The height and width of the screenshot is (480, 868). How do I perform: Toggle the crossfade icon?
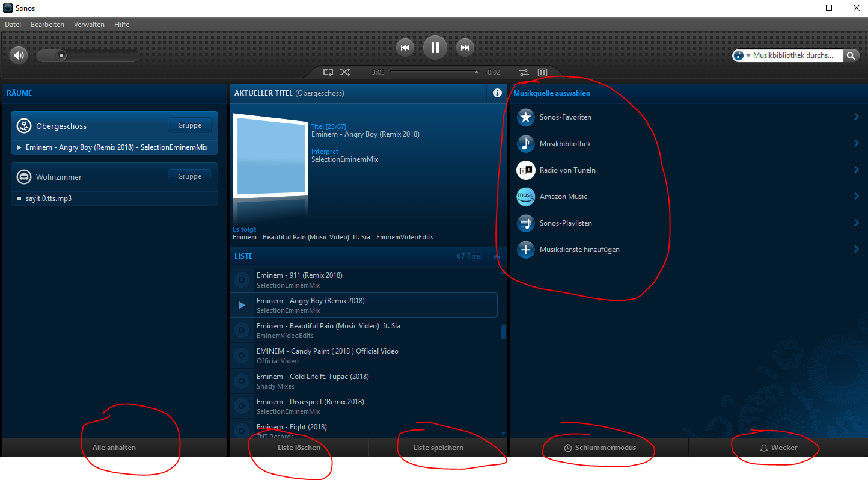click(524, 72)
